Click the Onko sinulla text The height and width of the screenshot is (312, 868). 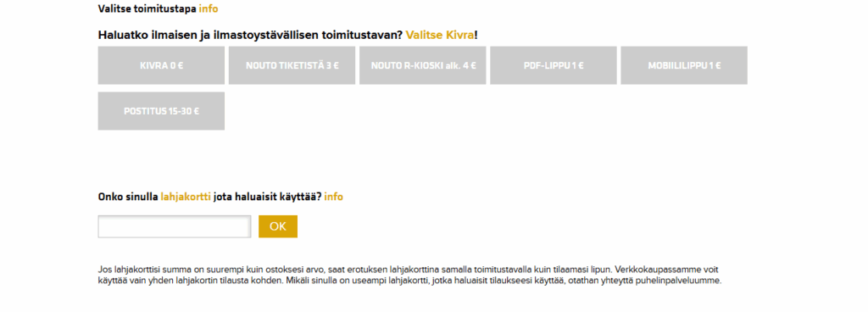[128, 197]
